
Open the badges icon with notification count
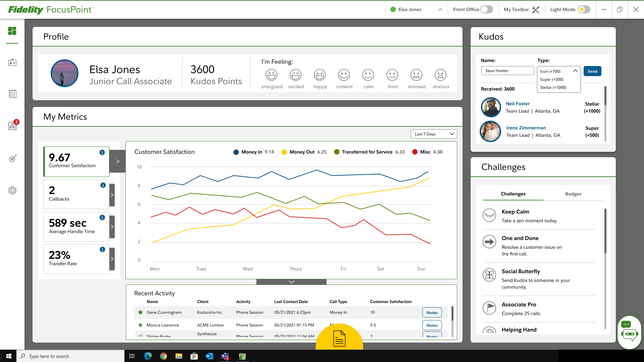12,126
